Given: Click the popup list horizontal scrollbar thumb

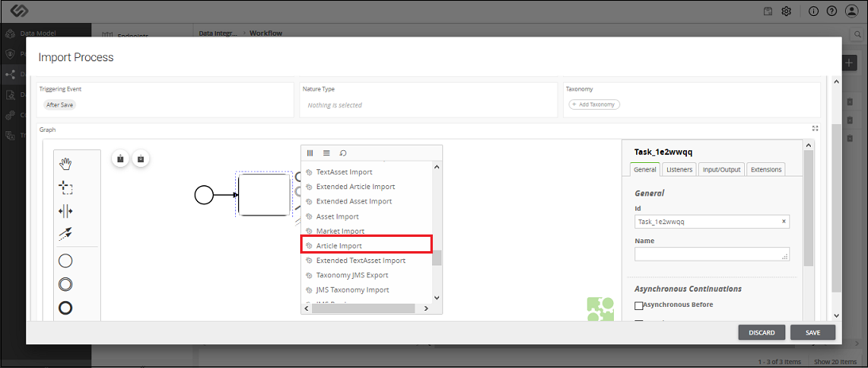Looking at the screenshot, I should [x=362, y=308].
